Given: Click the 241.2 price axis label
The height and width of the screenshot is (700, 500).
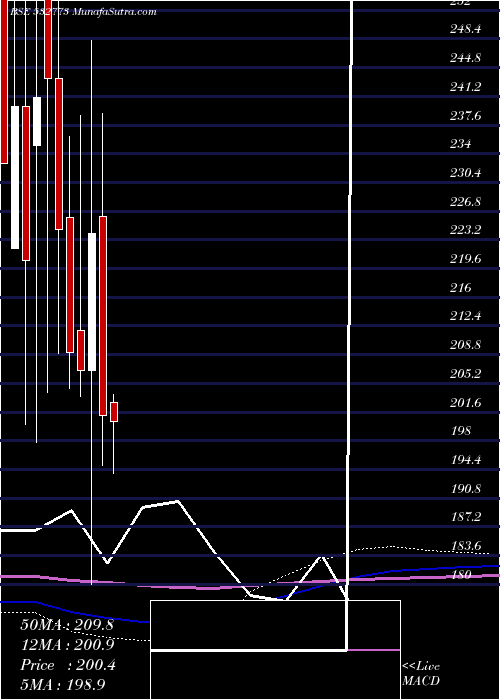Looking at the screenshot, I should coord(465,87).
